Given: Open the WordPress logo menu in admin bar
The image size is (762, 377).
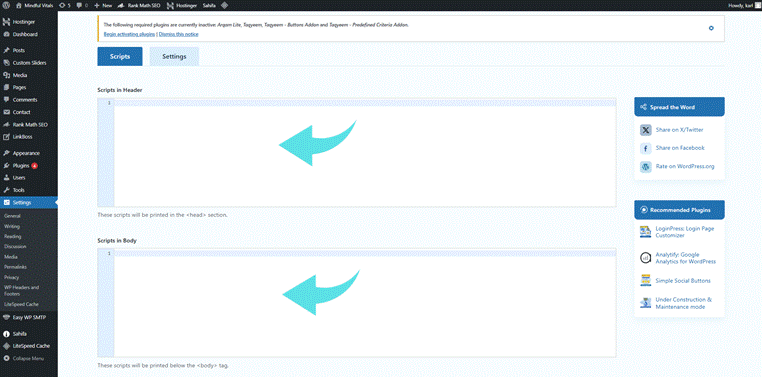Looking at the screenshot, I should (7, 5).
